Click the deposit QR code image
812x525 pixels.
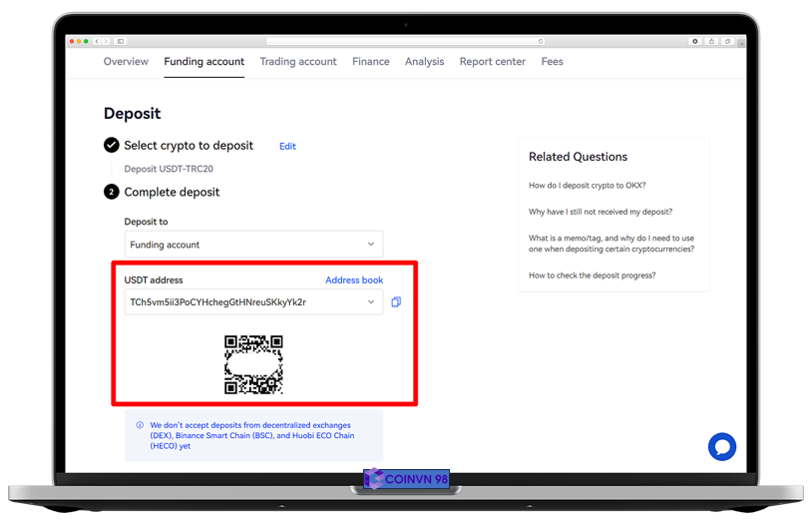click(253, 364)
